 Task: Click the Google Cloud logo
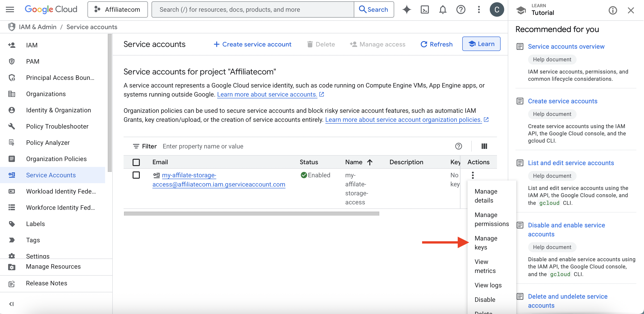(51, 9)
